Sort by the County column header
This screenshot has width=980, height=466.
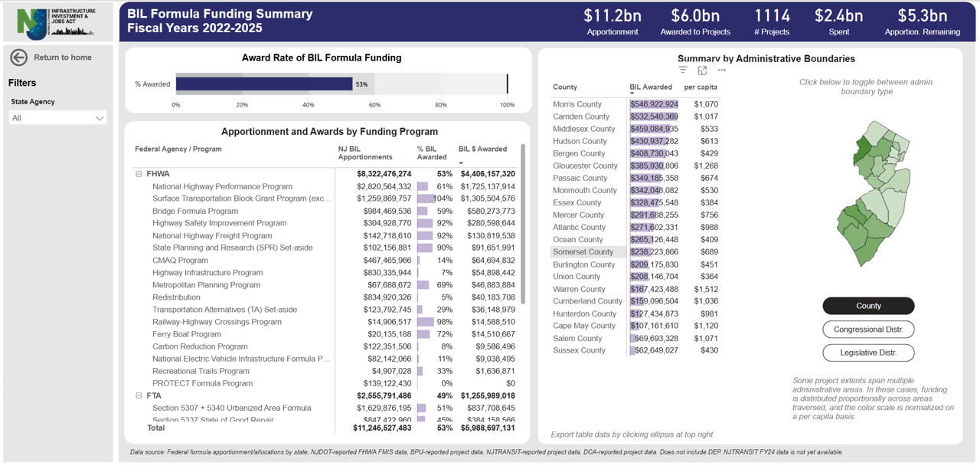click(565, 87)
